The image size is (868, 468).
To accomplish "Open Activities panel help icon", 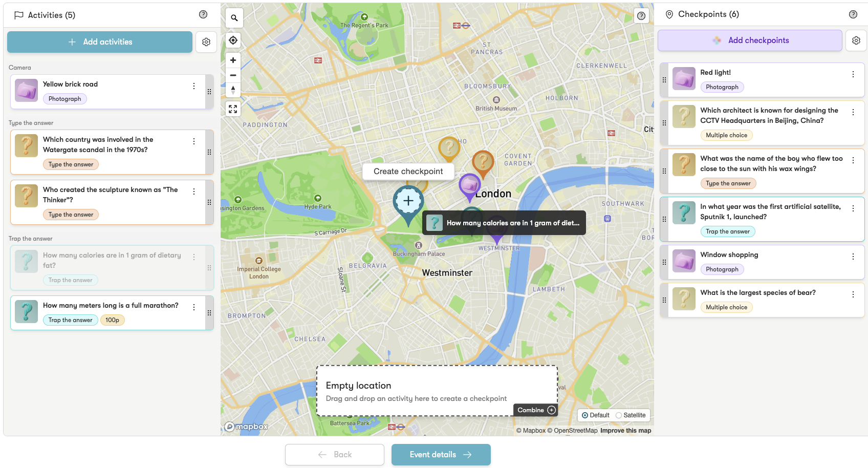I will pos(203,14).
